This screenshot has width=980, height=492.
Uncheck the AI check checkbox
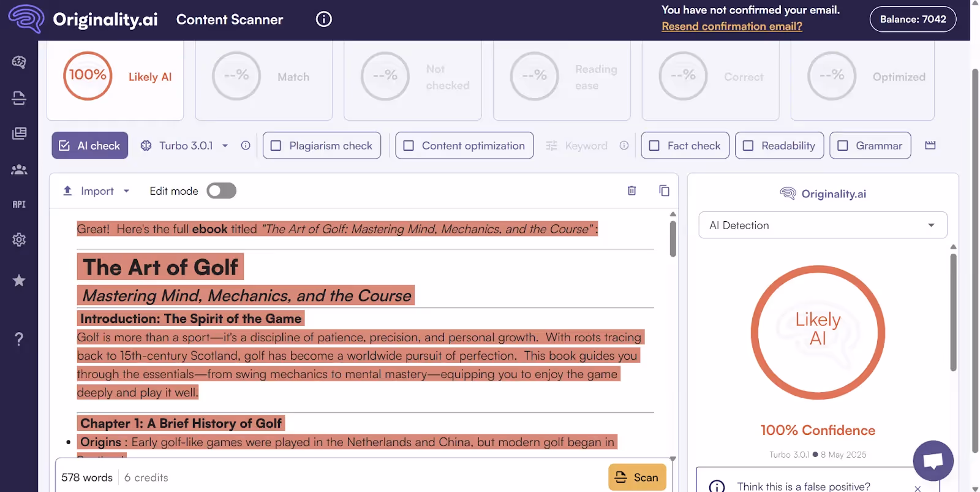click(64, 146)
